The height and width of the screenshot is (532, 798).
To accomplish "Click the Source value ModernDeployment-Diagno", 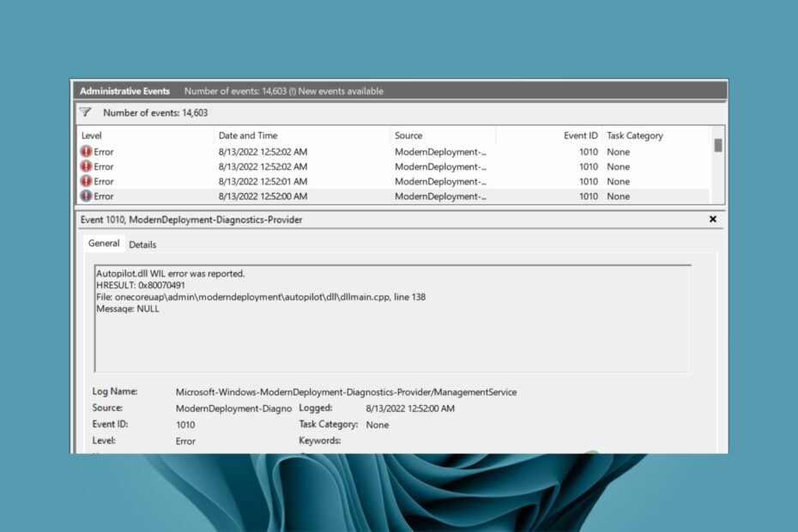I will click(x=233, y=408).
